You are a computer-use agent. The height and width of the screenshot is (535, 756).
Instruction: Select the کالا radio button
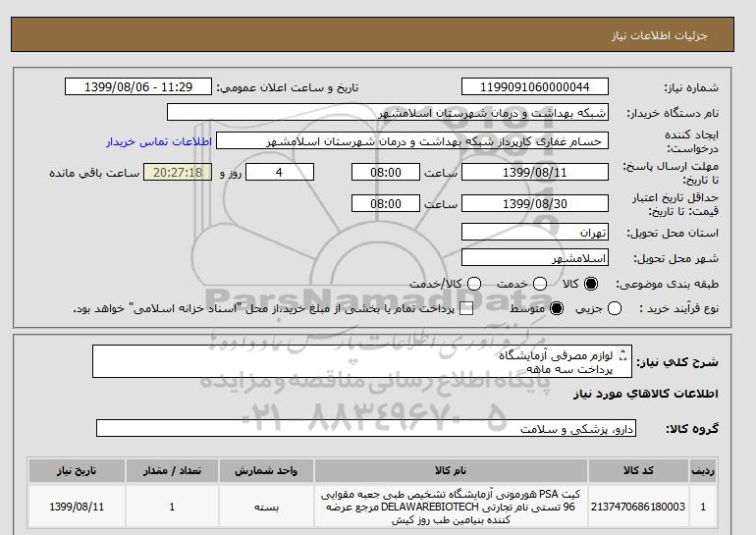click(591, 284)
